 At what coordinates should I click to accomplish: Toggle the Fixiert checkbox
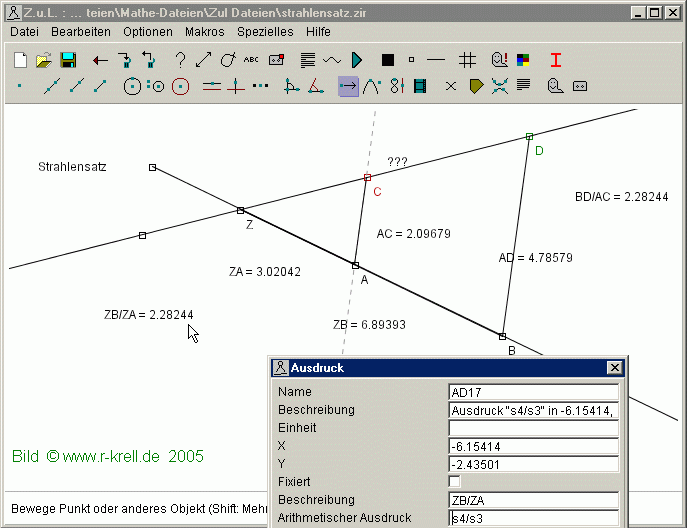pyautogui.click(x=455, y=481)
